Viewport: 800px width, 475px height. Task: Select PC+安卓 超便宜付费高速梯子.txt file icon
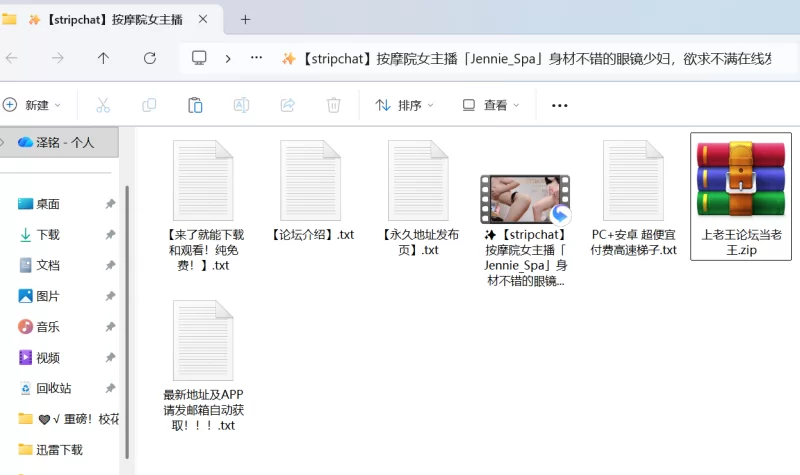point(634,180)
